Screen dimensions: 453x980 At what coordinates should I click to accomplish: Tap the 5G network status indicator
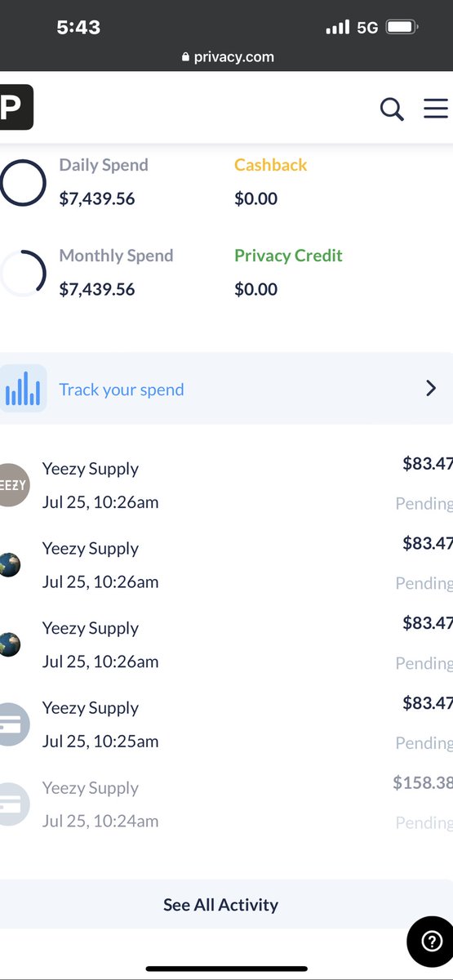pyautogui.click(x=367, y=28)
